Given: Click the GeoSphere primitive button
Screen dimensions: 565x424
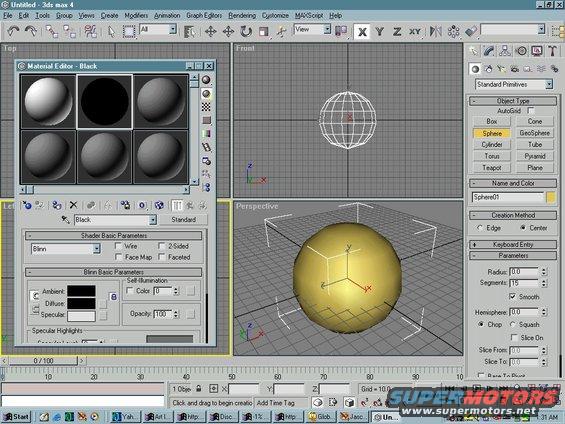Looking at the screenshot, I should click(534, 133).
